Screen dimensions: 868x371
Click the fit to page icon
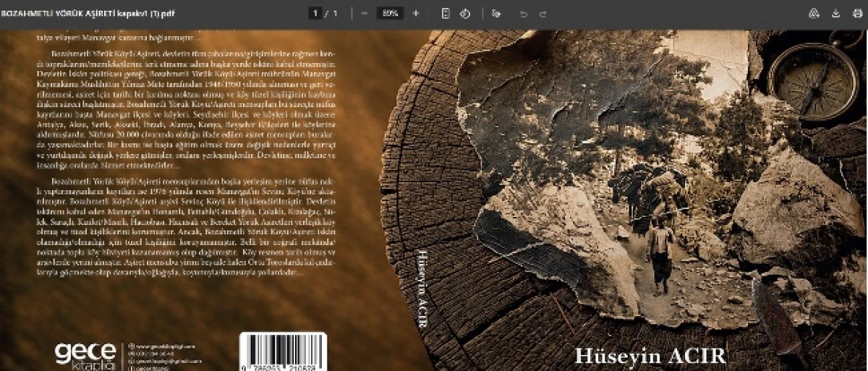(x=446, y=13)
